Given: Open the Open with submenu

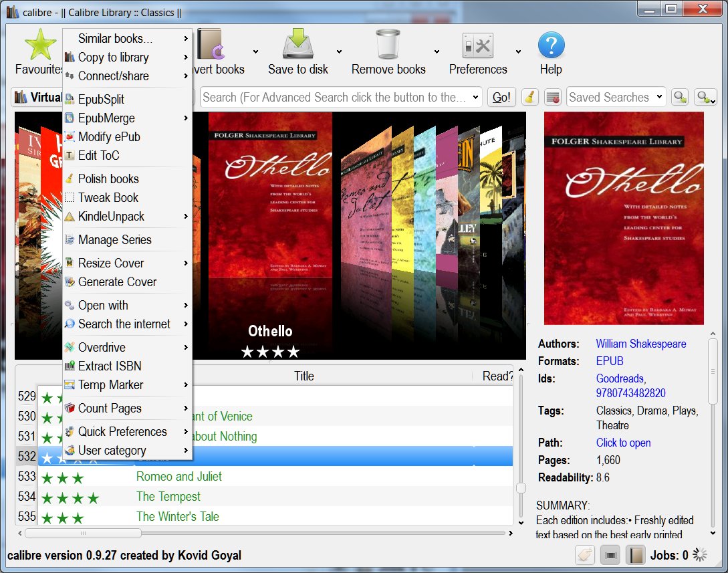Looking at the screenshot, I should (127, 305).
